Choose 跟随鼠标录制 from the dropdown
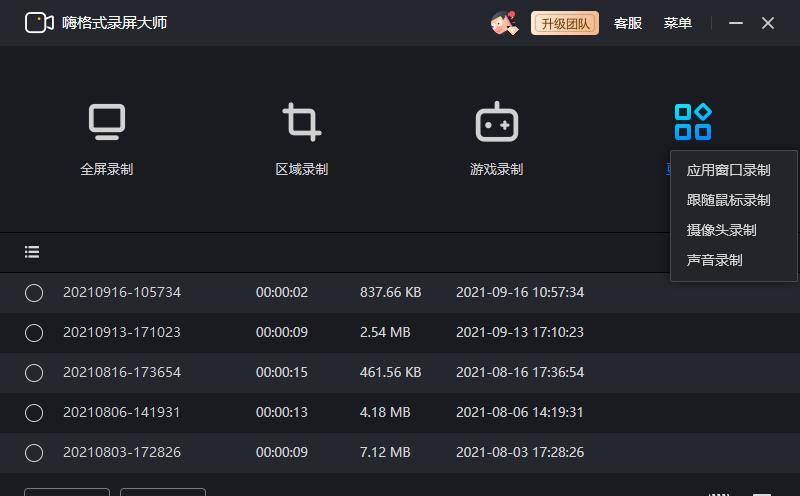800x496 pixels. click(728, 201)
